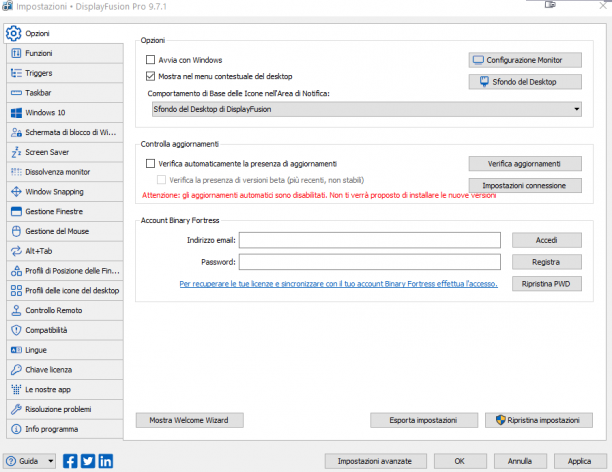The image size is (612, 472).
Task: Click the Gestione Finestre window icon
Action: click(16, 212)
